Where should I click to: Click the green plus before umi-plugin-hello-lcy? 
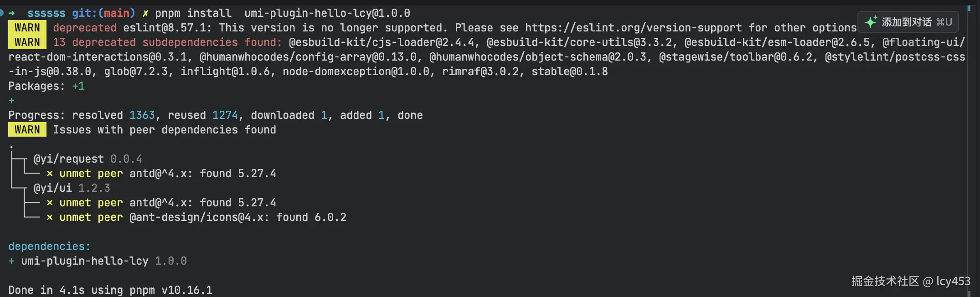[11, 261]
